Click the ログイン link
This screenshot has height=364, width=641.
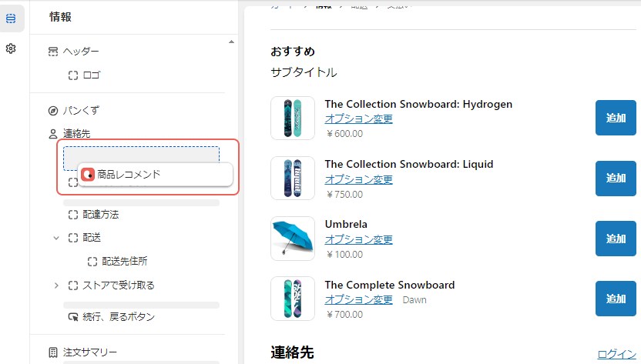(616, 354)
